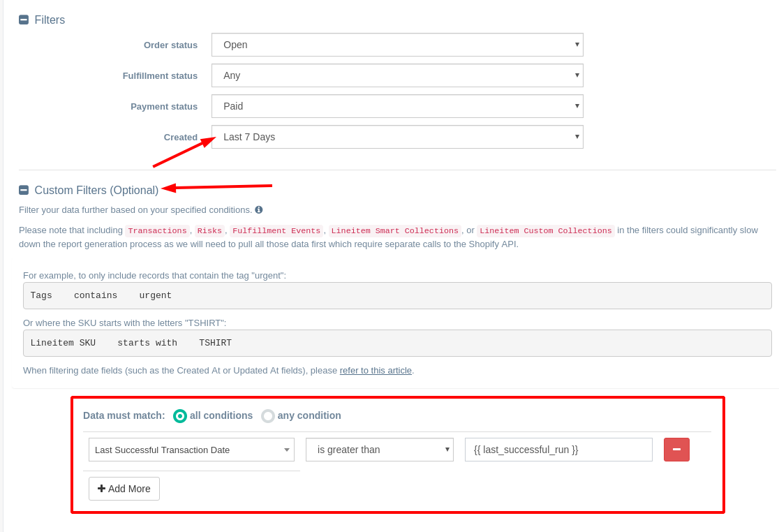
Task: Click the Transactions tag label
Action: coord(157,230)
